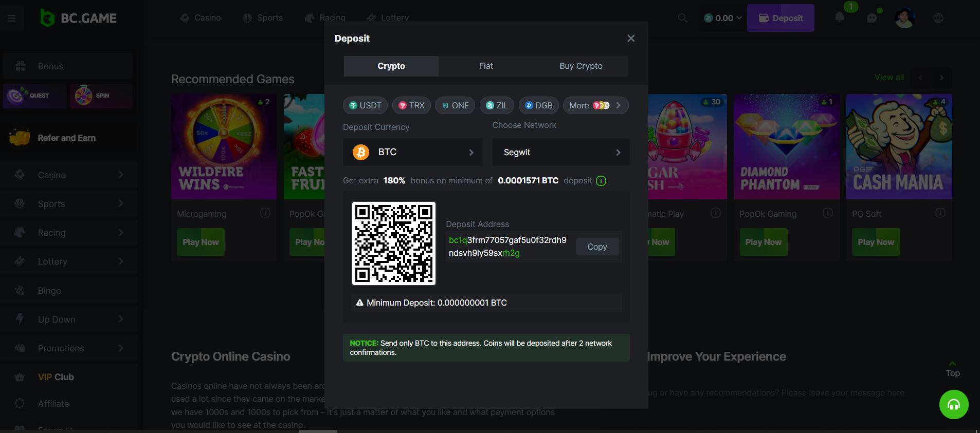Open the Quest tile in sidebar
This screenshot has height=433, width=980.
point(34,96)
